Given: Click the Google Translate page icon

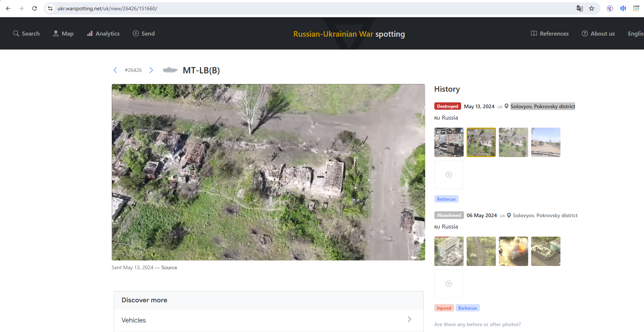Looking at the screenshot, I should (580, 8).
